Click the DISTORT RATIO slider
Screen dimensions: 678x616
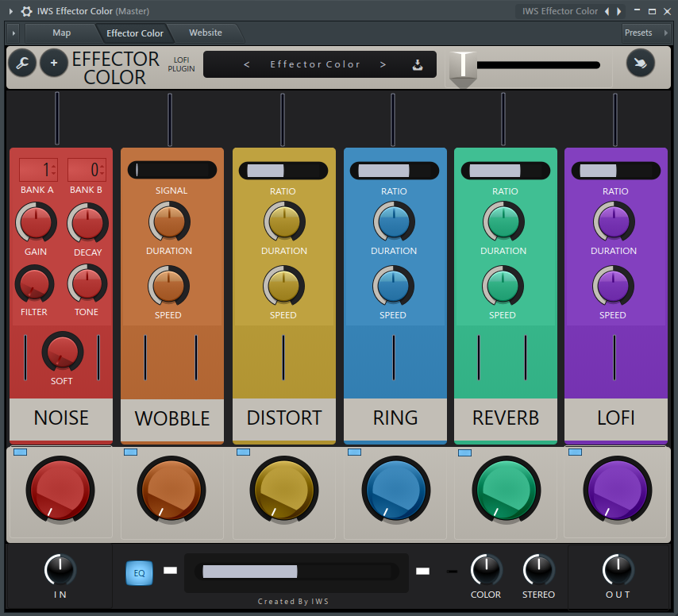coord(283,171)
